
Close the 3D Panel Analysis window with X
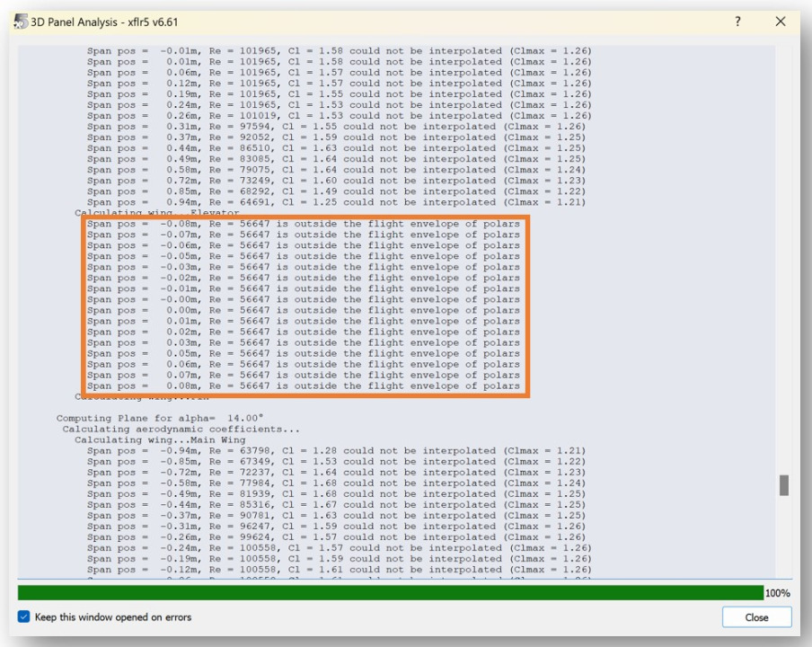click(780, 22)
